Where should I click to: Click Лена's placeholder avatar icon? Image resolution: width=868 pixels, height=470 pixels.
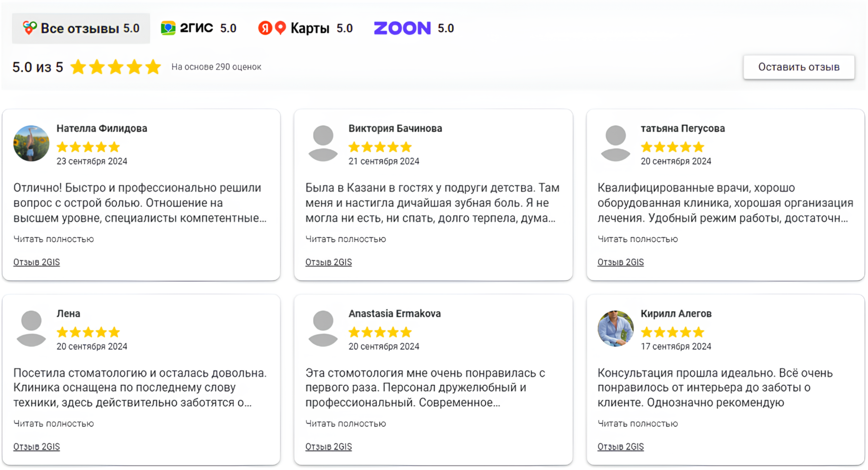click(31, 328)
